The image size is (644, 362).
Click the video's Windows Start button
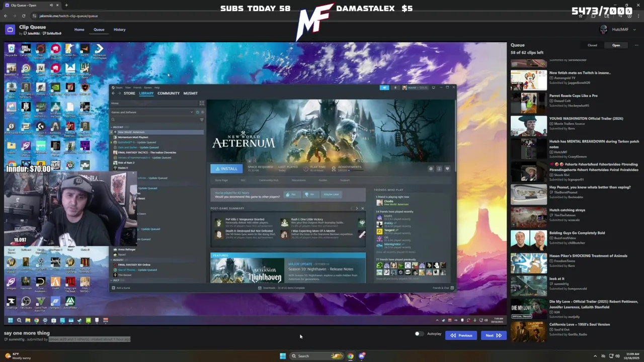(10, 320)
